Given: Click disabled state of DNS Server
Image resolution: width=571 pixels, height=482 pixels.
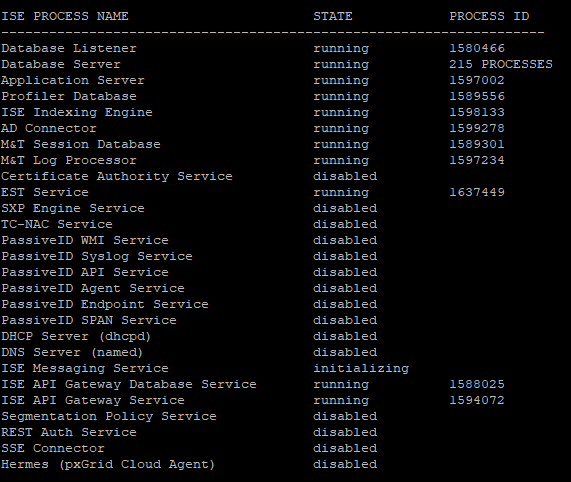Looking at the screenshot, I should [x=345, y=353].
